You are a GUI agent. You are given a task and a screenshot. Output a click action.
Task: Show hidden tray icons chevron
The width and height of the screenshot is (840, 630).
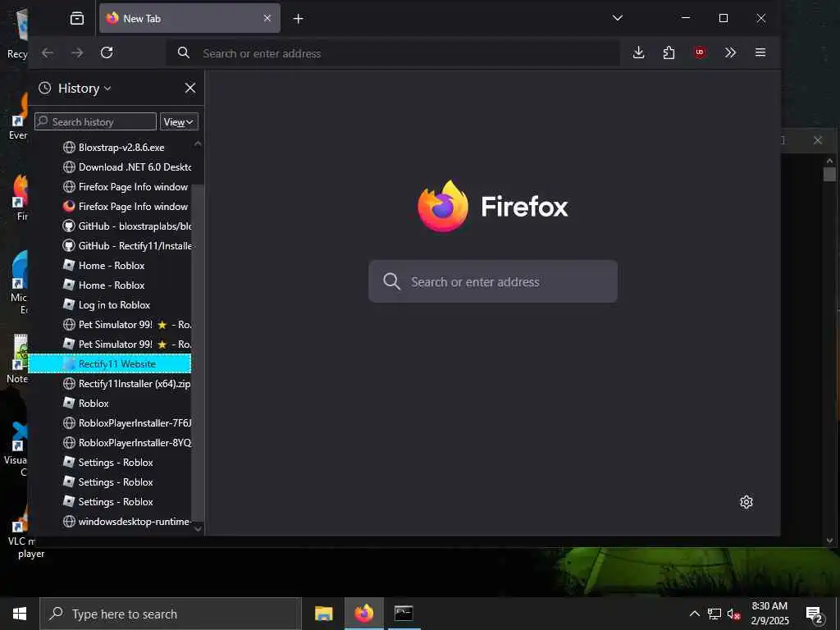(x=694, y=614)
